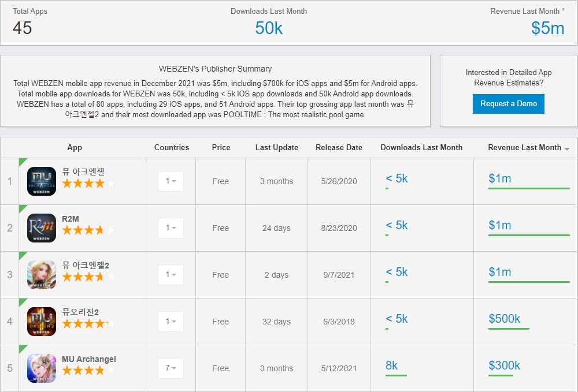Open the R2M app title link
578x392 pixels.
(x=71, y=219)
